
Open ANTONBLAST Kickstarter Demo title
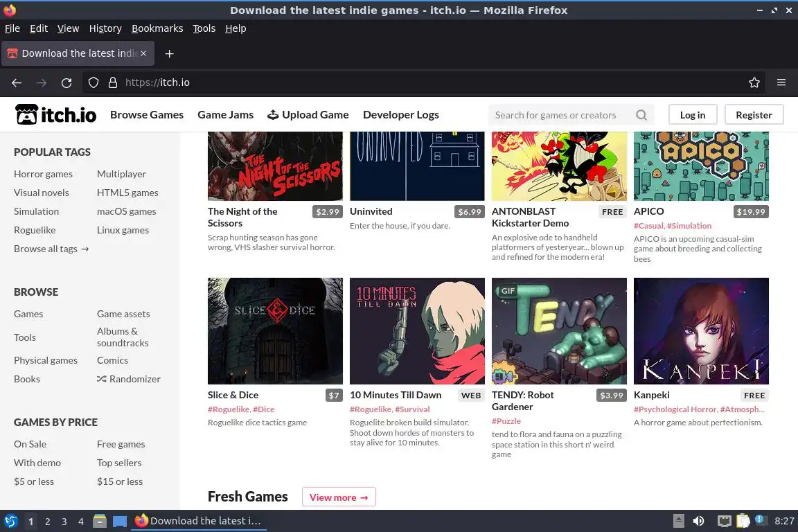(531, 218)
